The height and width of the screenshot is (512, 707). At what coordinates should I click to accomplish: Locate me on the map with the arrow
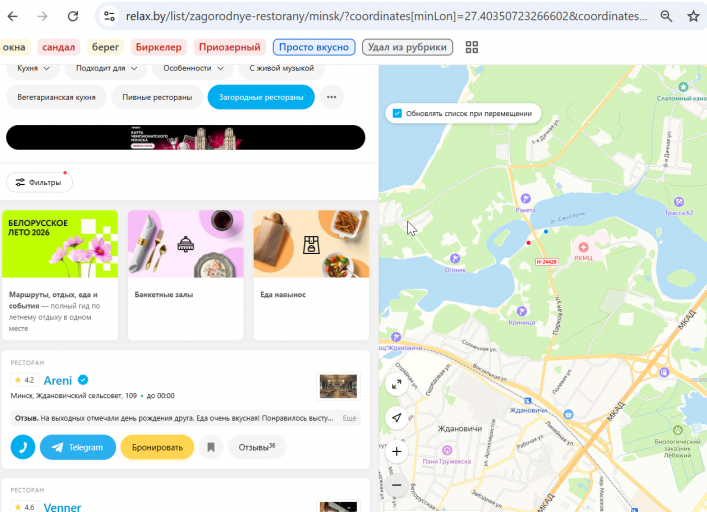(397, 418)
